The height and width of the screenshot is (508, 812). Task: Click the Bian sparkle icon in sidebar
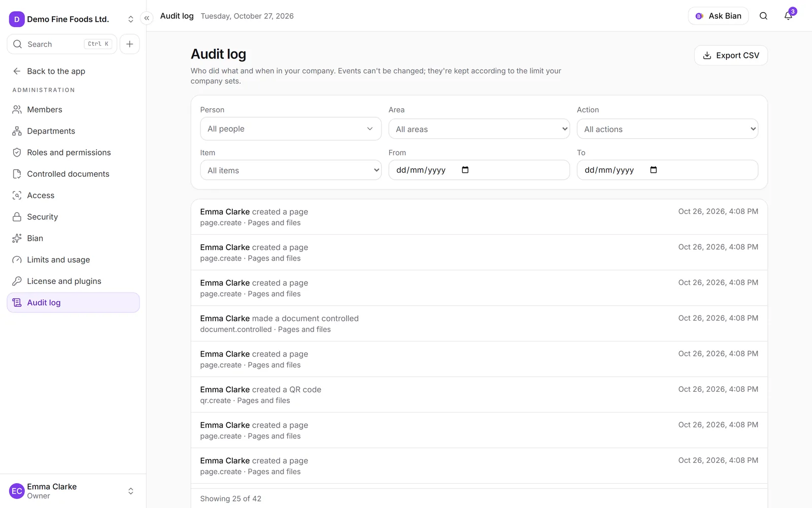coord(17,238)
